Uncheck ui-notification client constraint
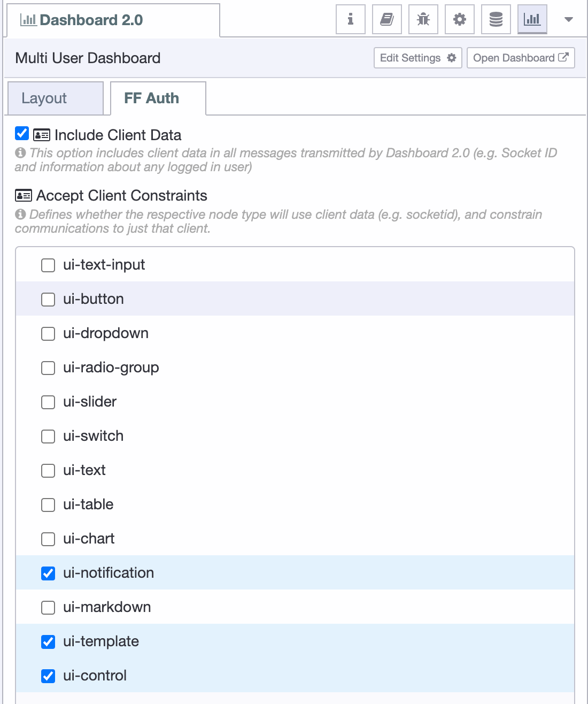Image resolution: width=588 pixels, height=704 pixels. coord(48,573)
